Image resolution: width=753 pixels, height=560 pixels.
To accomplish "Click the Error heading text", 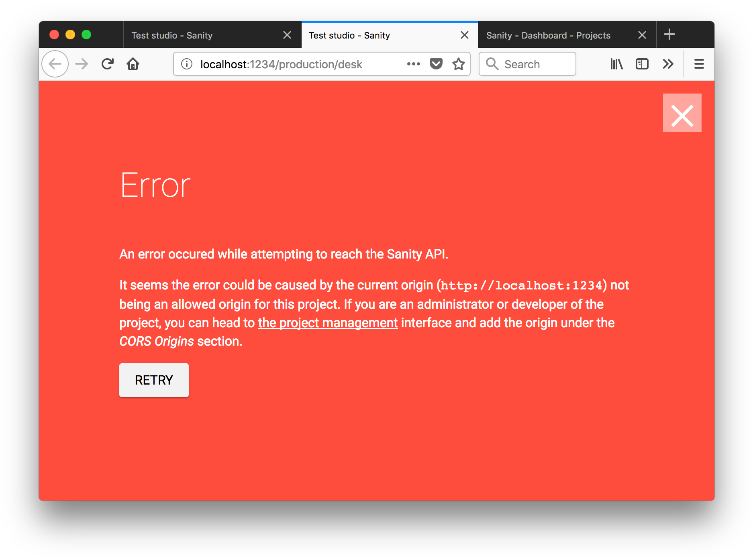I will pyautogui.click(x=155, y=185).
